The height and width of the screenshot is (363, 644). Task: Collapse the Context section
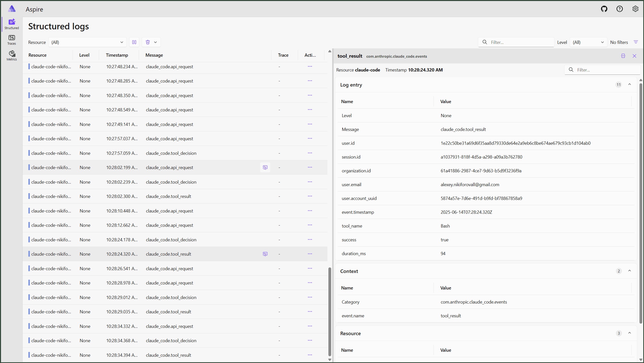[x=629, y=271]
